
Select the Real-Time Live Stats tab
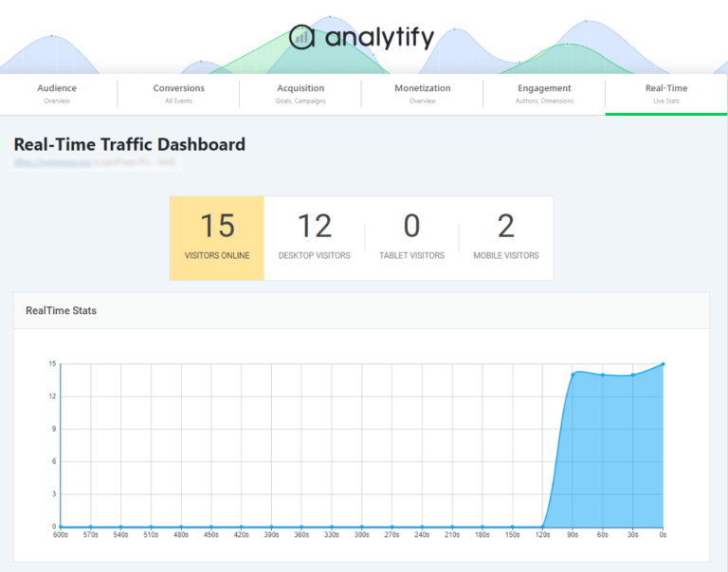(666, 94)
